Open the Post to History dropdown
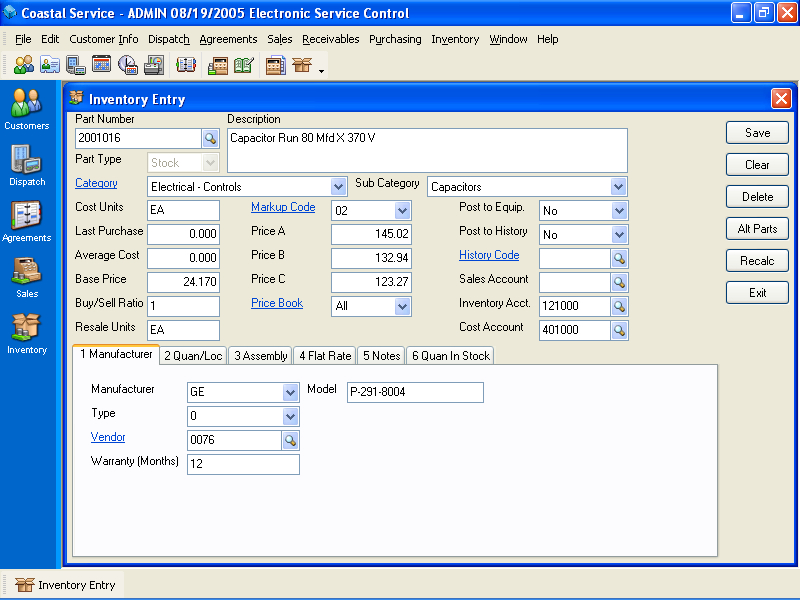Screen dimensions: 800x600 coord(619,235)
